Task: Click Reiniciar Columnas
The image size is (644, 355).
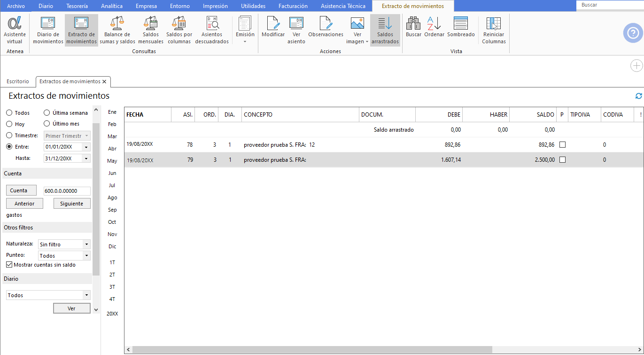Action: coord(494,30)
